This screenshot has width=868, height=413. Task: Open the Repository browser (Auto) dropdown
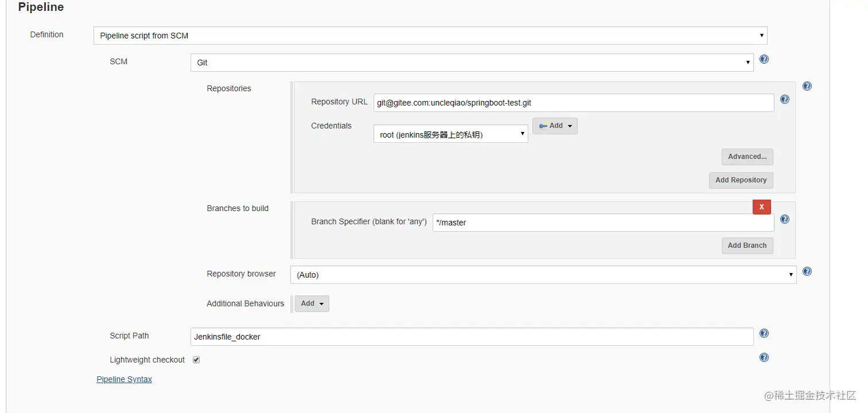(544, 275)
